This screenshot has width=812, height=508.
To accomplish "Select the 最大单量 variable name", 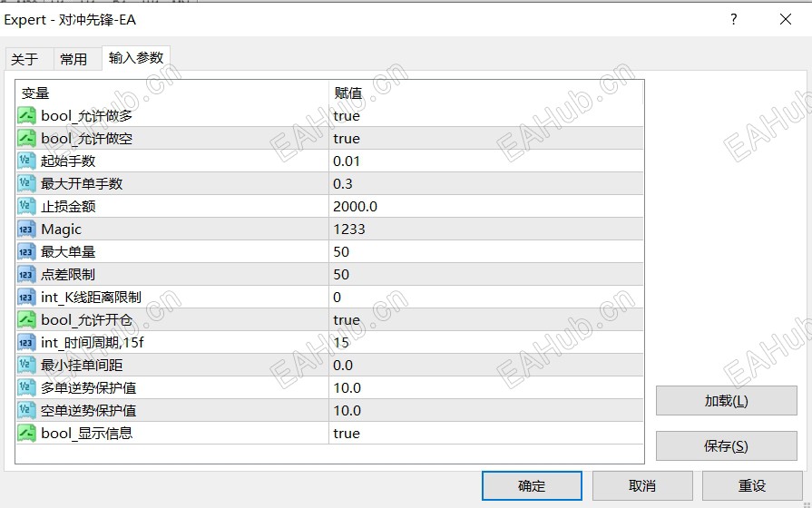I will (x=68, y=251).
